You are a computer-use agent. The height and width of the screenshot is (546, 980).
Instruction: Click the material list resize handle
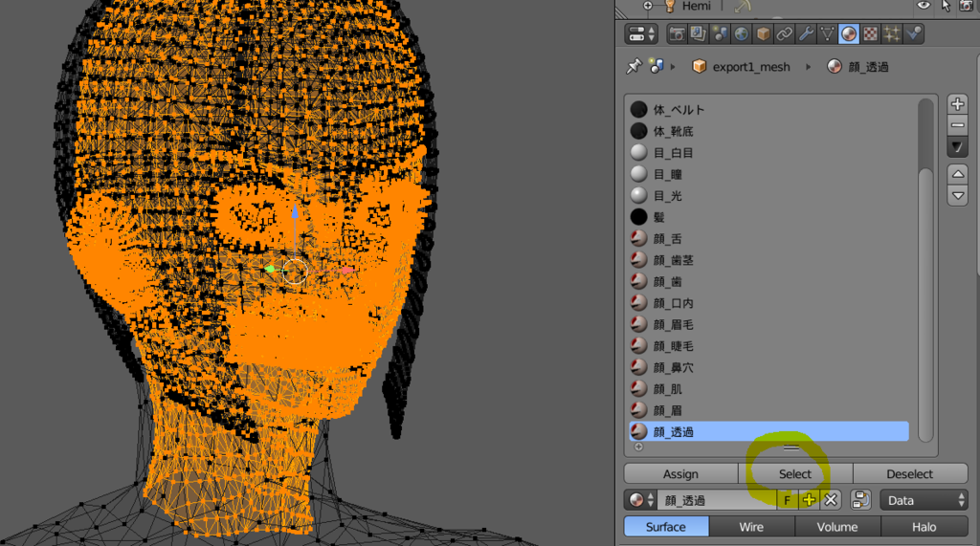click(791, 448)
